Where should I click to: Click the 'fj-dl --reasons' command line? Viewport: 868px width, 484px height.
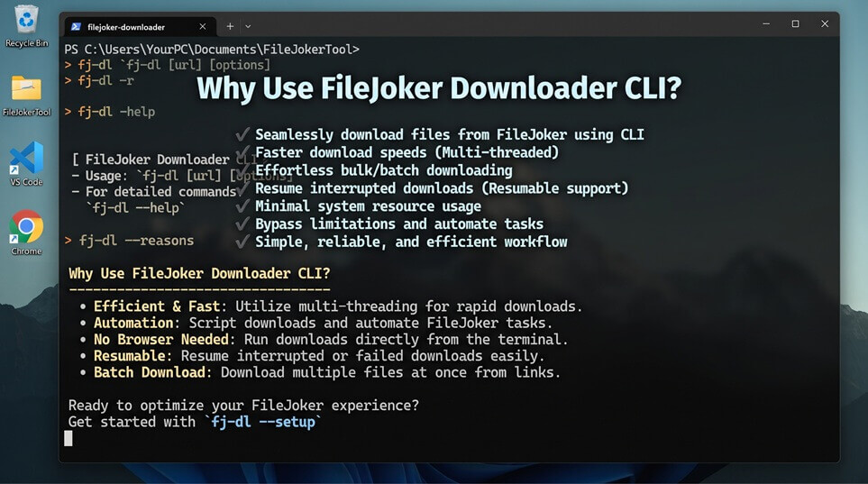click(x=129, y=241)
